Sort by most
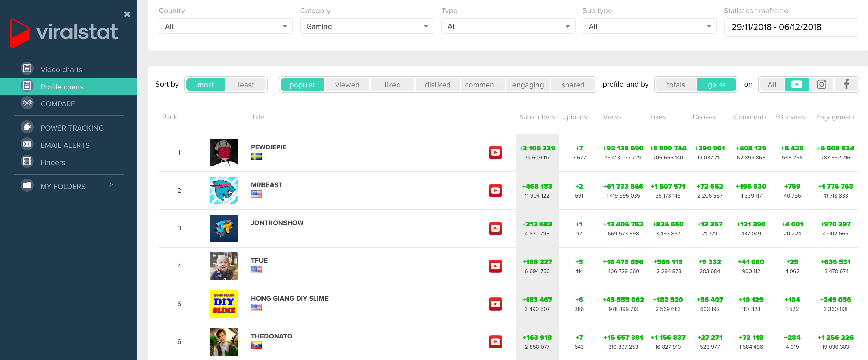 pos(206,85)
